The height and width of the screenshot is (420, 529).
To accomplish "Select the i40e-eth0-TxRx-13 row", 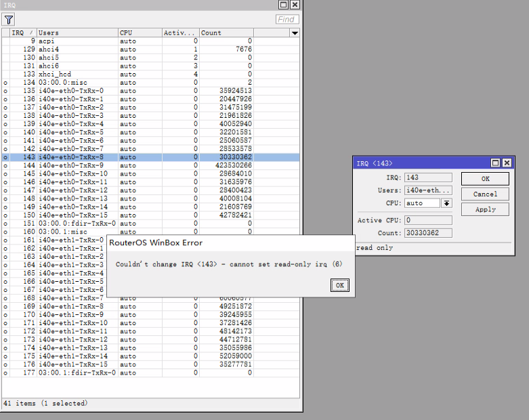I will (150, 198).
